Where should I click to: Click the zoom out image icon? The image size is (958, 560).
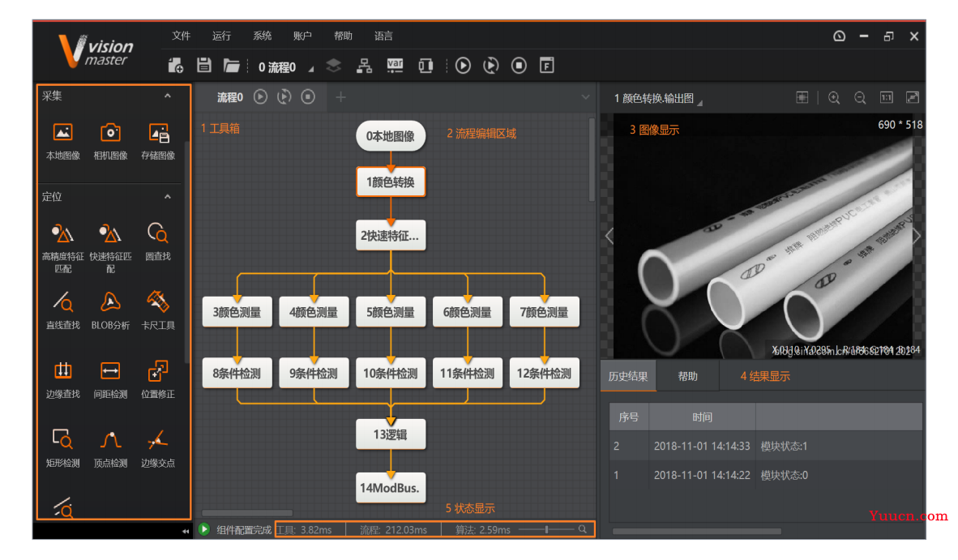click(x=860, y=98)
